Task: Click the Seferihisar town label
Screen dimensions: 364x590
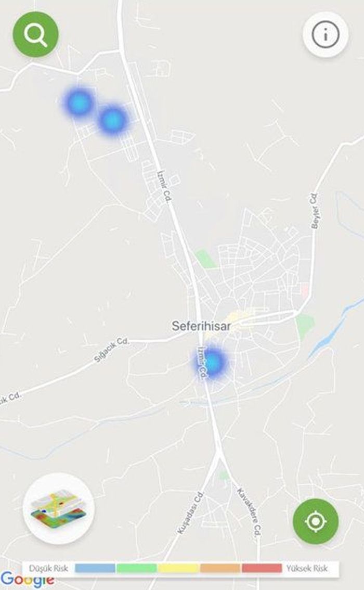Action: coord(201,326)
